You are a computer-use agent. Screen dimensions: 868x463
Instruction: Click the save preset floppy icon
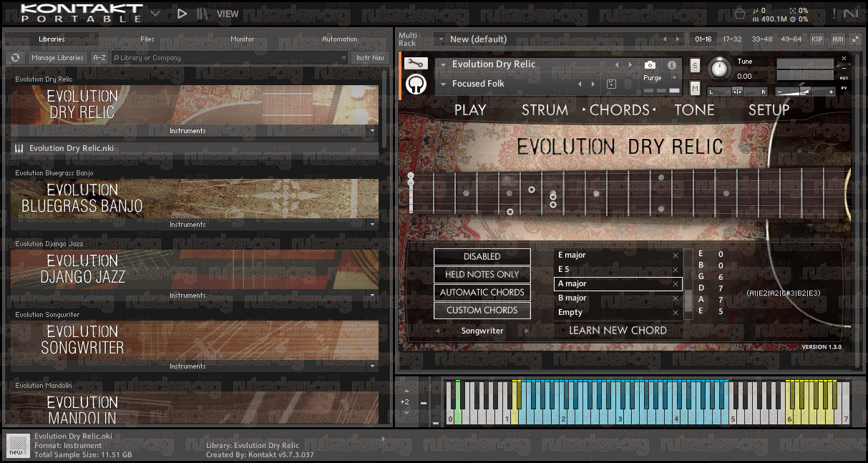click(611, 84)
